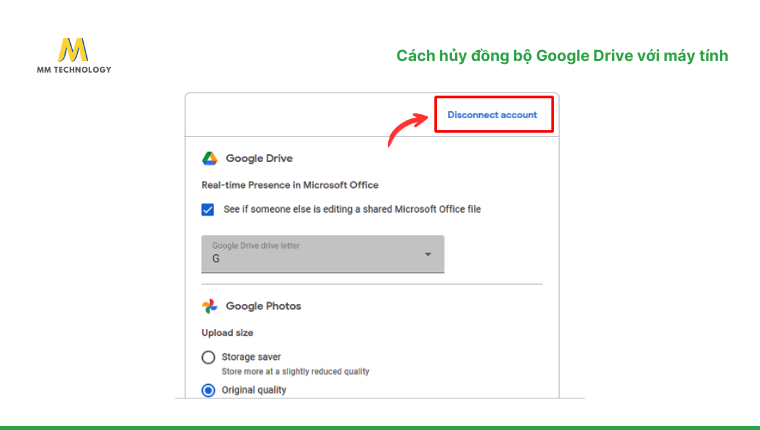
Task: Click the 'MM TECHNOLOGY' wordmark text
Action: 74,70
